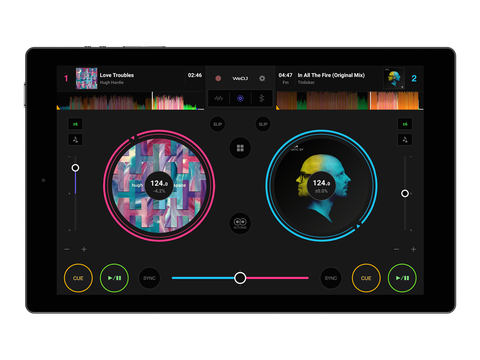Viewport: 480px width, 360px height.
Task: Click the WeDJ logo
Action: point(240,78)
